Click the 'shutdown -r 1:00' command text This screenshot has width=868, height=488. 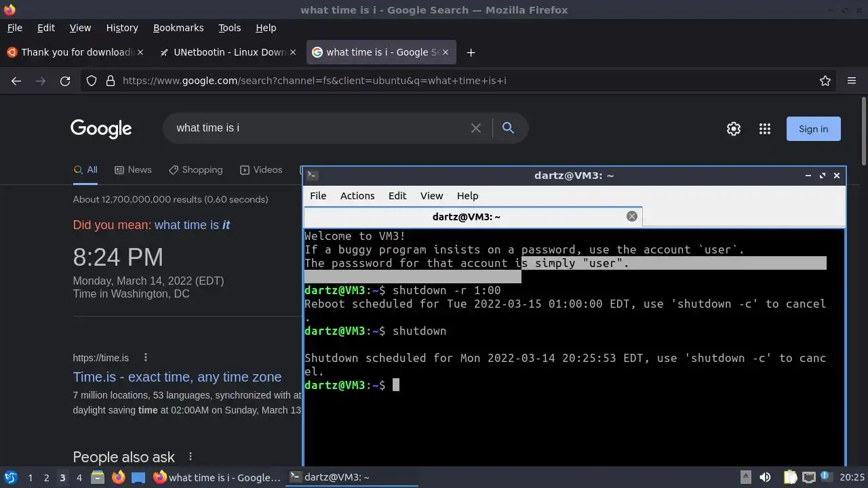click(x=446, y=290)
